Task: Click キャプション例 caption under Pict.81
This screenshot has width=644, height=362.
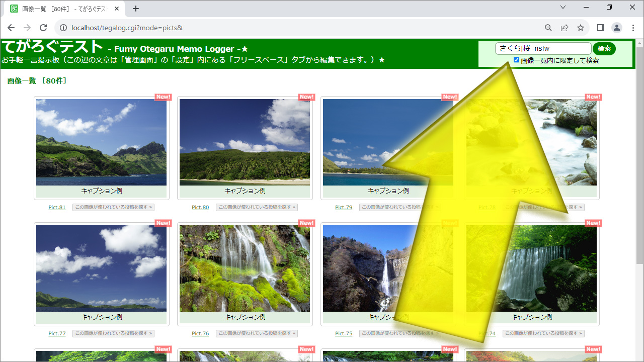Action: click(101, 191)
